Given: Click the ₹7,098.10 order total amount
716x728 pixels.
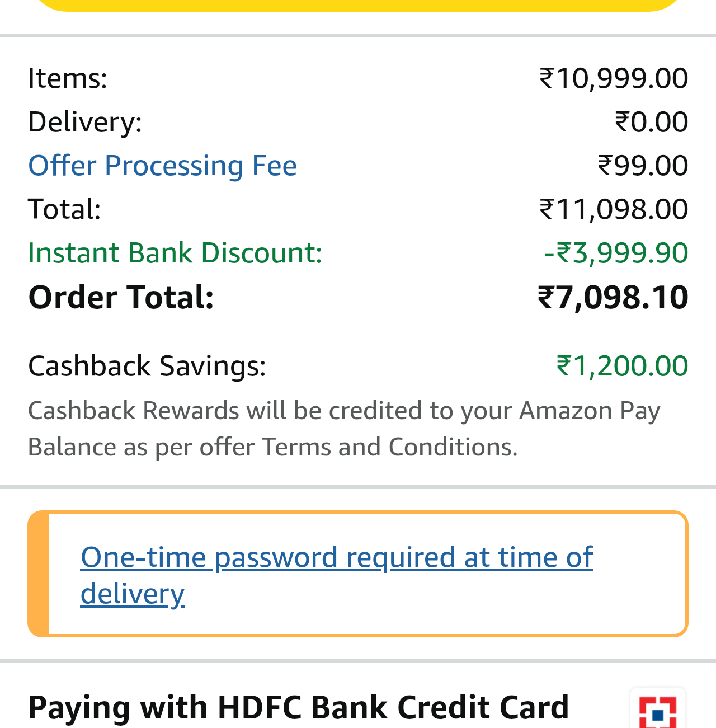Looking at the screenshot, I should point(613,297).
